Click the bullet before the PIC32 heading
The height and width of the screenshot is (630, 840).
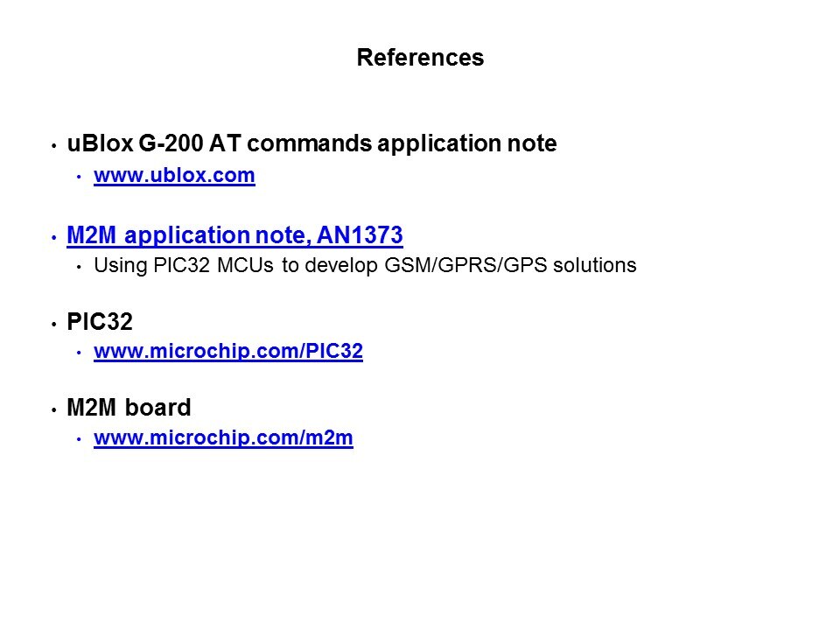53,324
